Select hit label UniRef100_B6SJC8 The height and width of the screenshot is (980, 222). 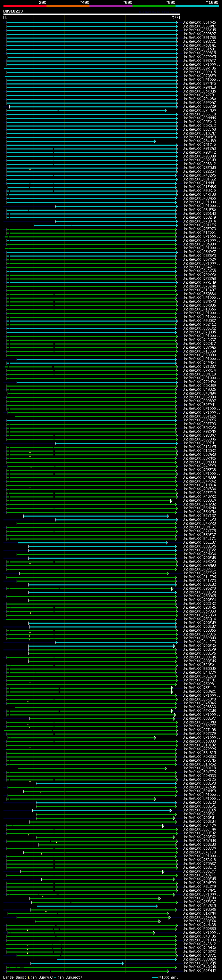(x=199, y=114)
